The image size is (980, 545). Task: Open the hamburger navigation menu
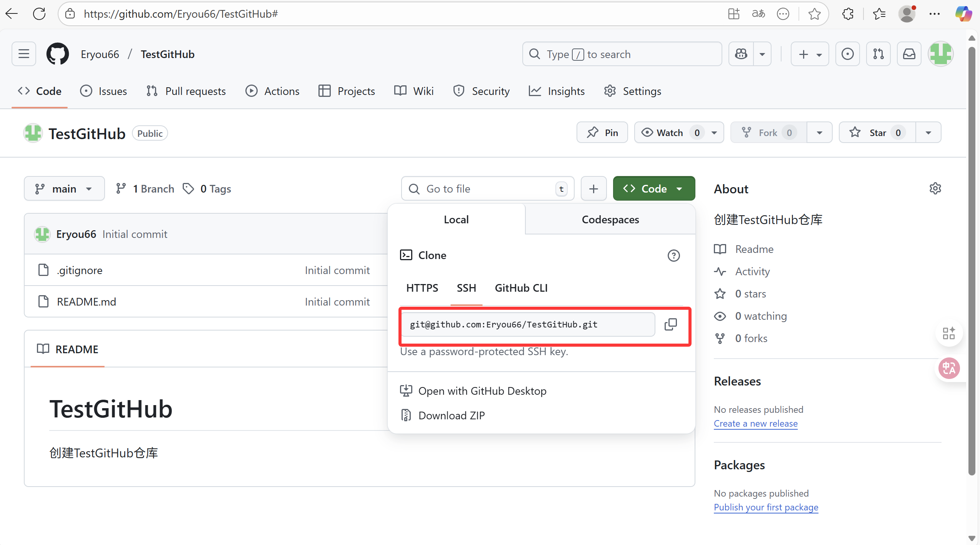tap(24, 54)
